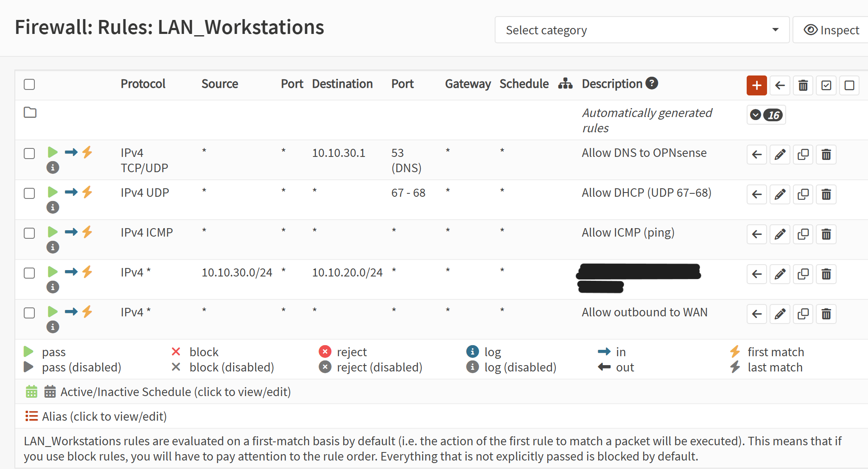
Task: Toggle logging on the Allow DNS rule
Action: 53,167
